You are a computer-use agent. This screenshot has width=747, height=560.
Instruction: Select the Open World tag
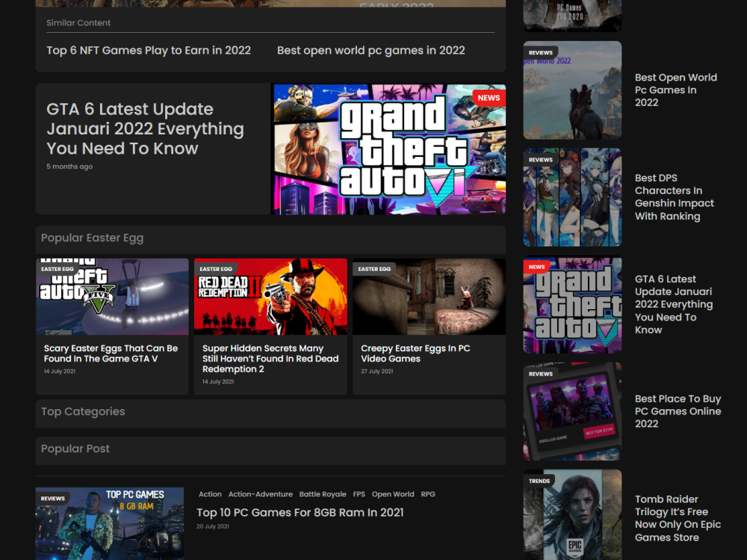(x=393, y=494)
